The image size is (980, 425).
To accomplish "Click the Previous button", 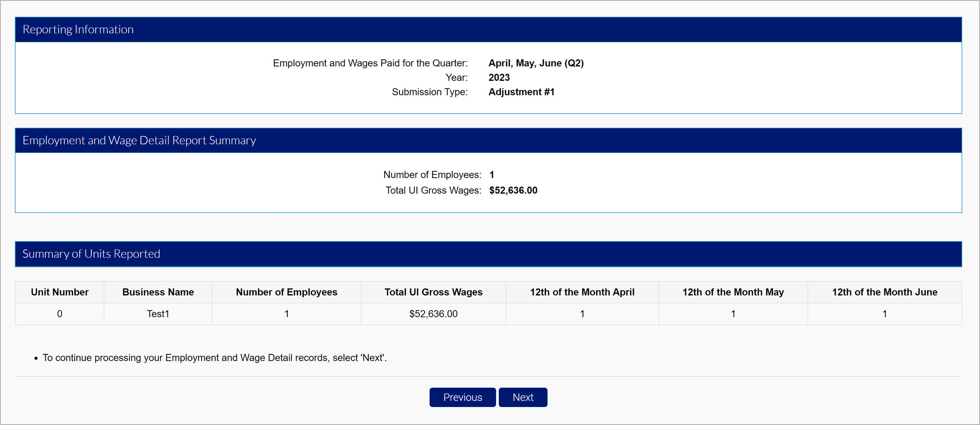I will pyautogui.click(x=462, y=397).
